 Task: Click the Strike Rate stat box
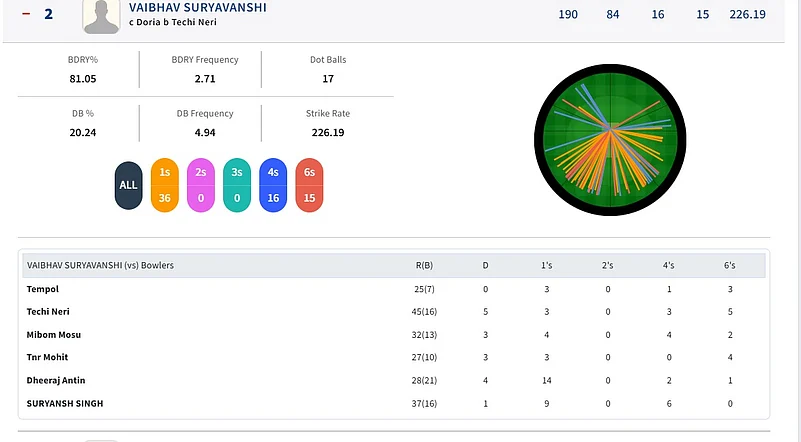point(328,123)
